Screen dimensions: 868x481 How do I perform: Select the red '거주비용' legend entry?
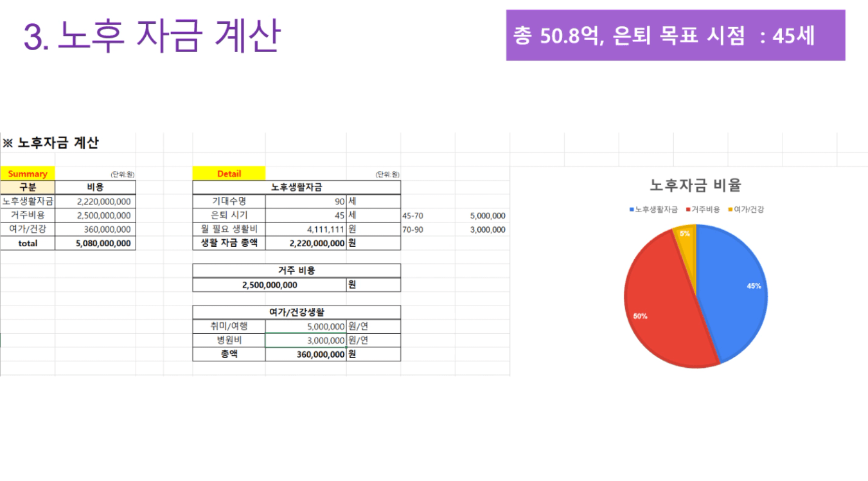(x=703, y=209)
